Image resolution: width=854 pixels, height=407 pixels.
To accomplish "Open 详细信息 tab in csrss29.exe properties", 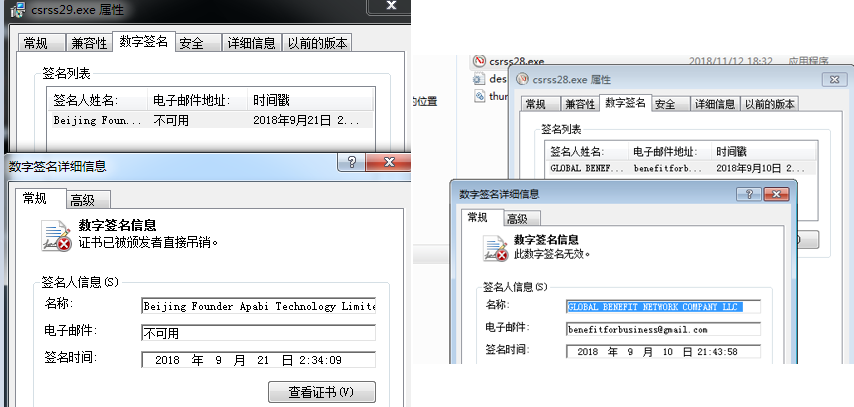I will point(251,44).
